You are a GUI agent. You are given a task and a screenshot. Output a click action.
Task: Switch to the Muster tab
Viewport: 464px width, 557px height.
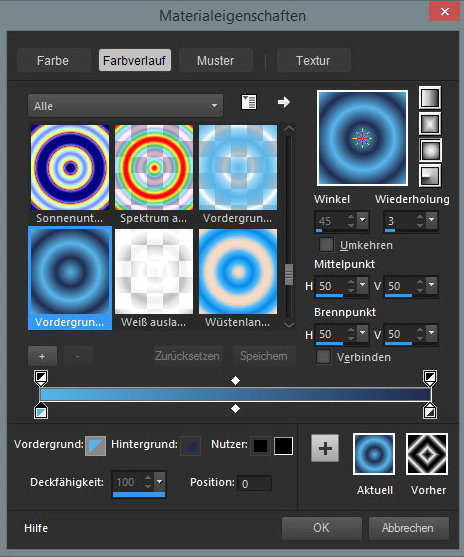click(x=216, y=60)
